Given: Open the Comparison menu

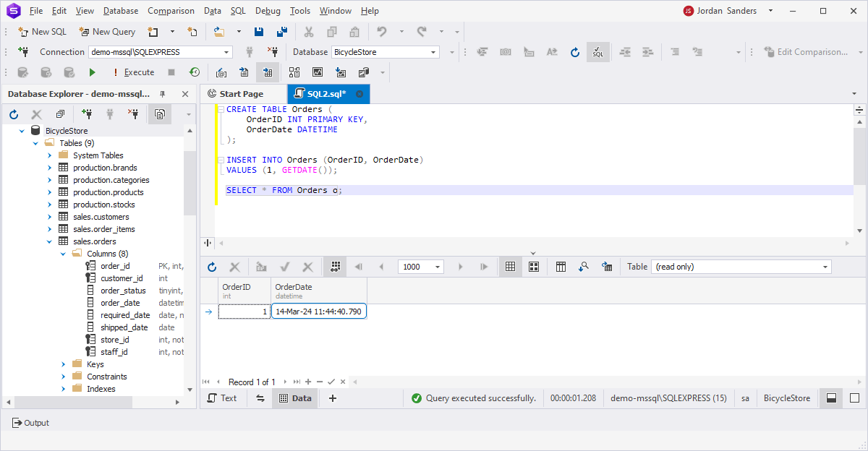Looking at the screenshot, I should coord(171,11).
